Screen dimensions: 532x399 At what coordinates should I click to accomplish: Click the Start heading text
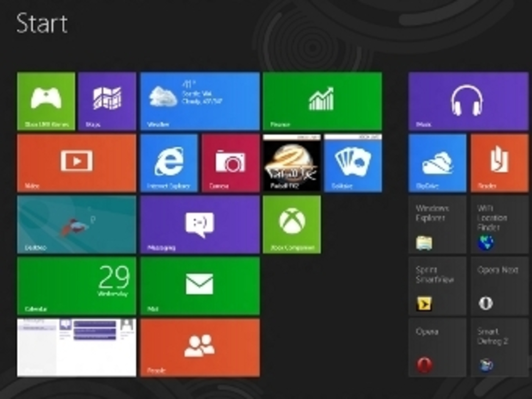(x=42, y=23)
